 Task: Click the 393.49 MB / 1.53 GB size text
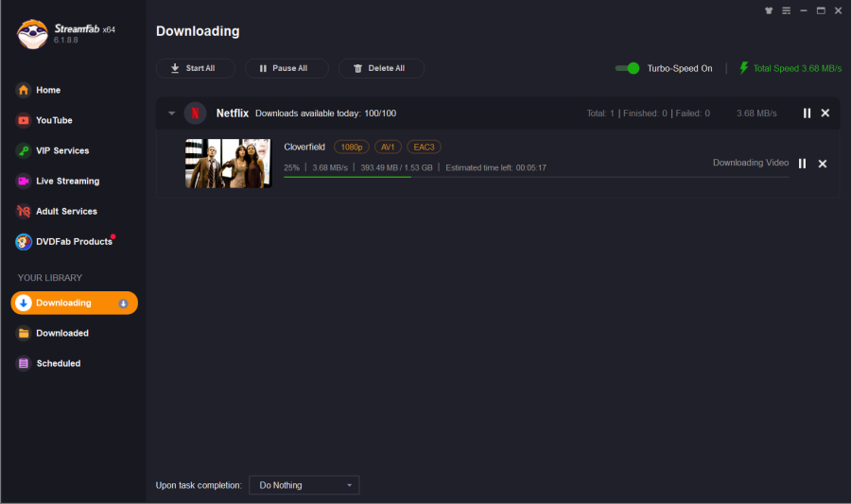[396, 167]
